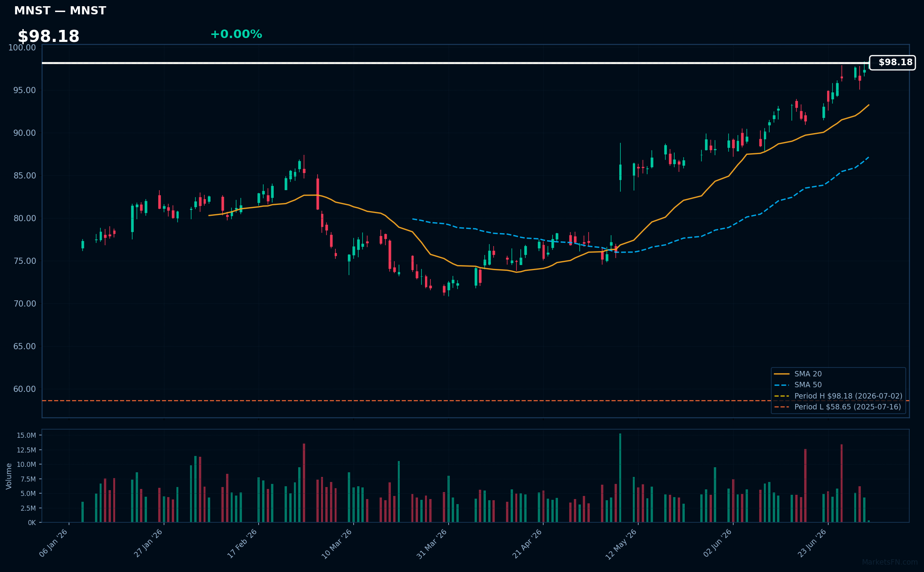Click the white horizontal current price line
The height and width of the screenshot is (572, 924).
[x=456, y=63]
